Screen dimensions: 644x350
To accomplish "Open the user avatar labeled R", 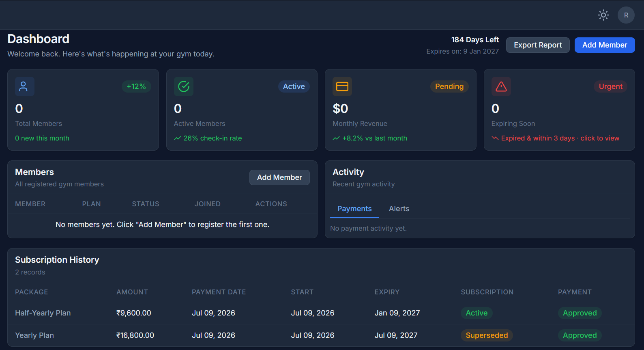I will click(x=626, y=15).
